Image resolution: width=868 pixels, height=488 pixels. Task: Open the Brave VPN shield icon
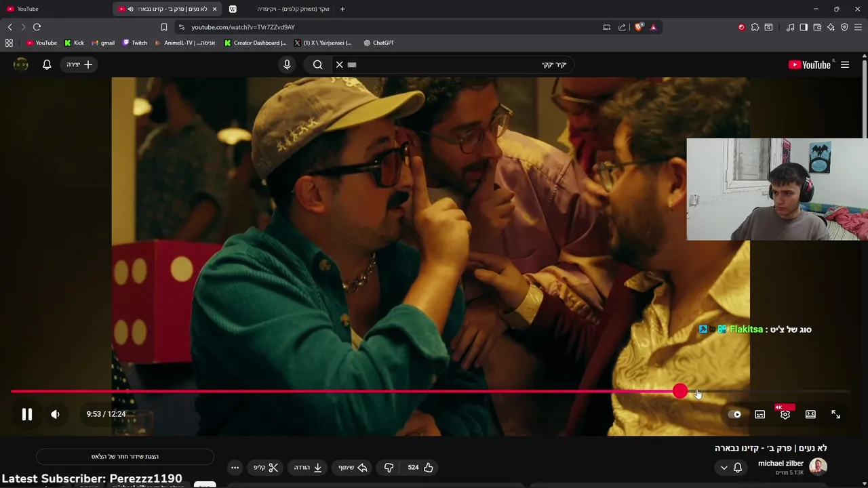[844, 27]
